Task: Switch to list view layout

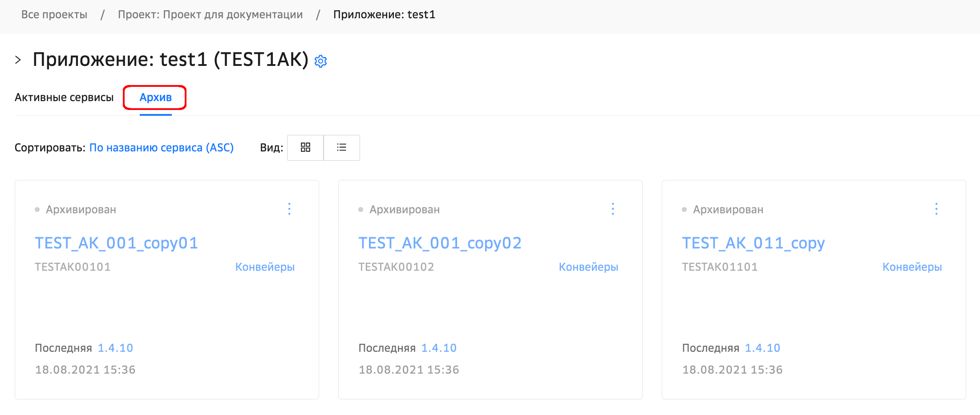Action: [341, 147]
